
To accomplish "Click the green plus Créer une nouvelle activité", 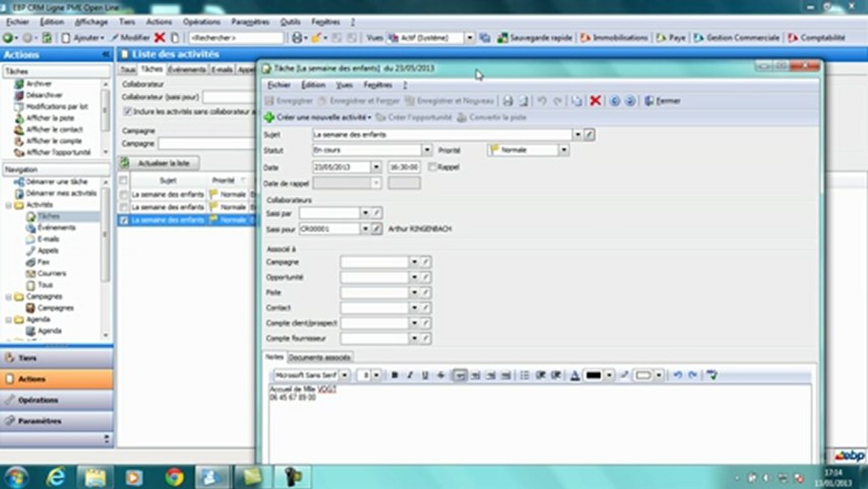I will point(318,117).
